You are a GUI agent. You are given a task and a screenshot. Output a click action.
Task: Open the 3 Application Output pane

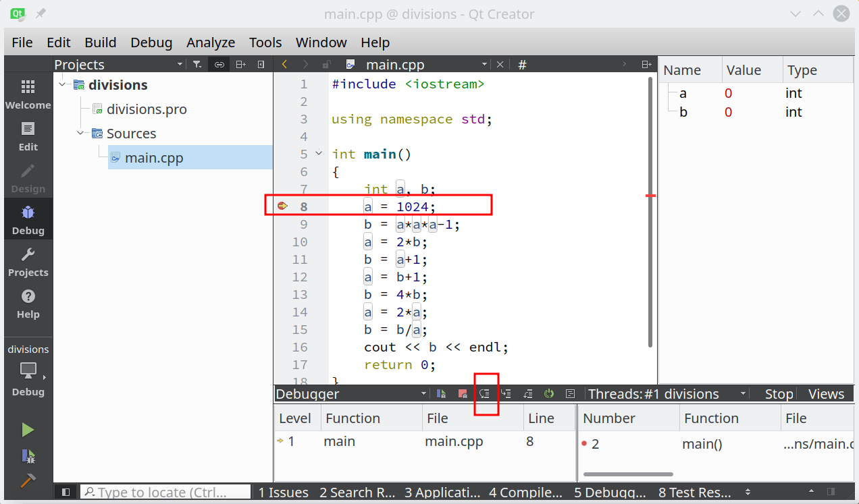pyautogui.click(x=441, y=492)
